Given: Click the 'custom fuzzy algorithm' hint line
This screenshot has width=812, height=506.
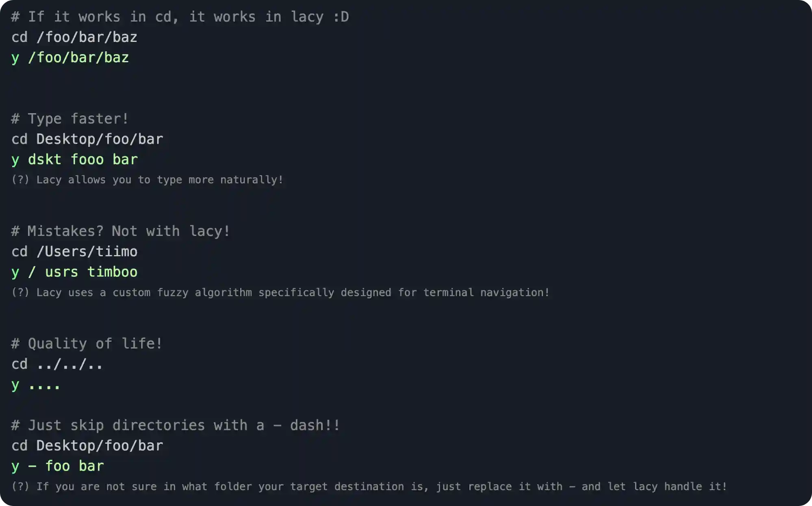Looking at the screenshot, I should click(x=280, y=292).
